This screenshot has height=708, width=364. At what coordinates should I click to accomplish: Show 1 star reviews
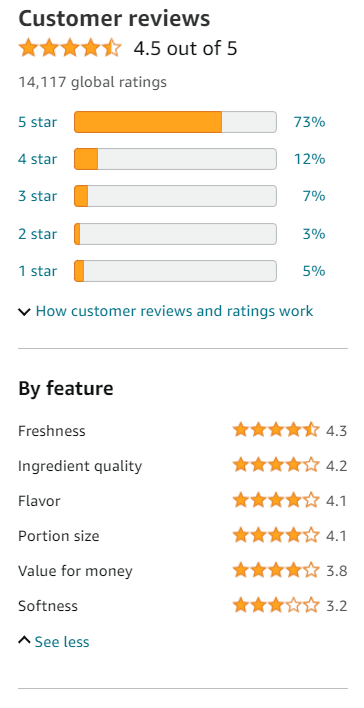pos(37,271)
